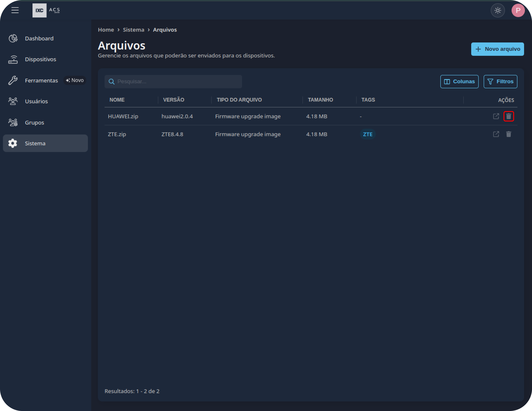The image size is (532, 411).
Task: Click the Resultados: 1 - 2 de 2 text
Action: [x=132, y=391]
